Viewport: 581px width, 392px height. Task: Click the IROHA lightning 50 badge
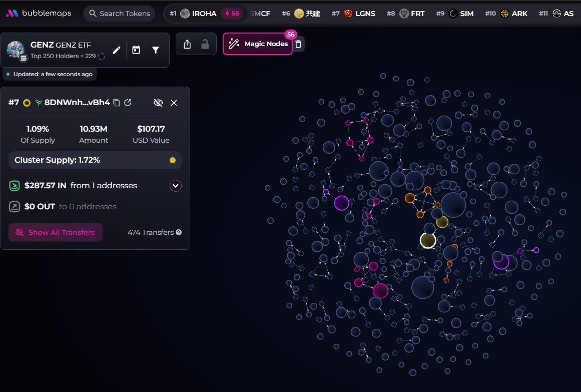click(232, 14)
